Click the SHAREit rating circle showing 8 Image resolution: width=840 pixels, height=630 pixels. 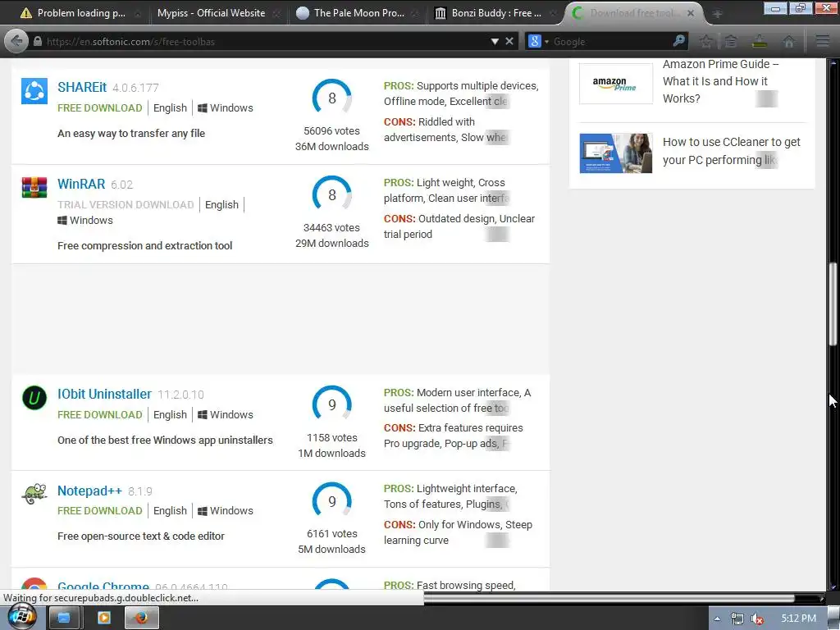coord(331,98)
